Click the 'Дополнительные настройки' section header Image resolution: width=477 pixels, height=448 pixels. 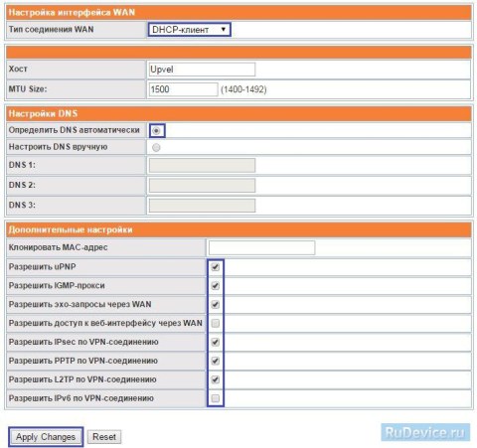71,229
